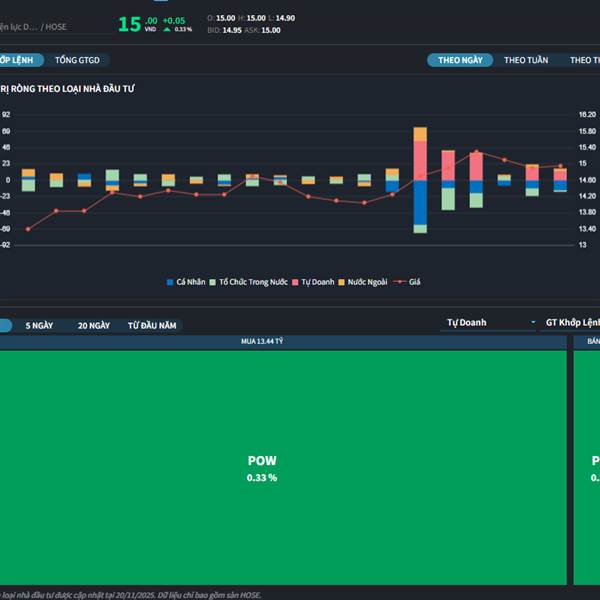The image size is (600, 600).
Task: Select the Tổng GTGD tab
Action: point(77,60)
